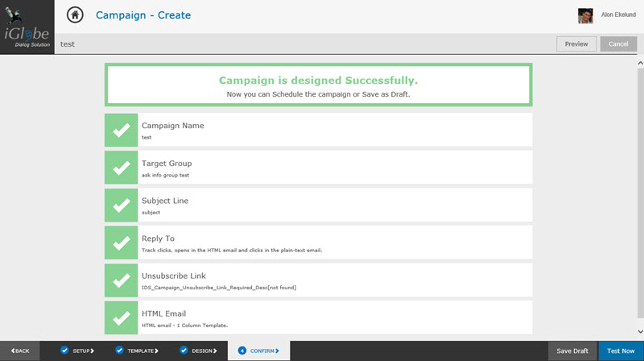
Task: Cancel the campaign creation
Action: (618, 44)
